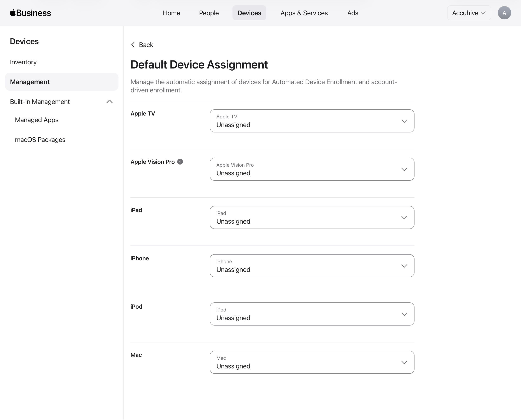521x420 pixels.
Task: Click the Devices sidebar heading
Action: click(24, 41)
